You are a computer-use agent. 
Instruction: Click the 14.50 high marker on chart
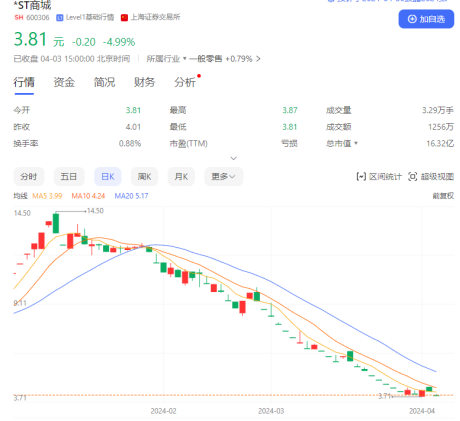(x=95, y=211)
